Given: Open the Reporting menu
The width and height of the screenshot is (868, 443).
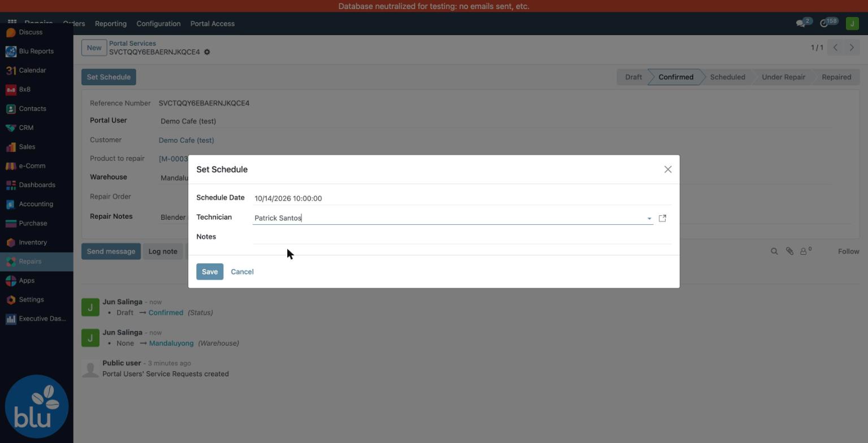Looking at the screenshot, I should click(111, 24).
